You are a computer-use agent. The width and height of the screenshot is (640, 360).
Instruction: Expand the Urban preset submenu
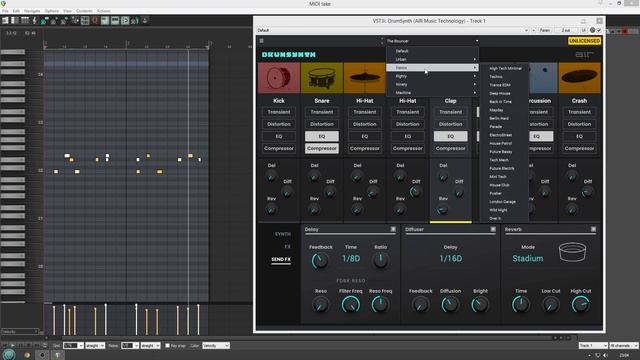432,59
